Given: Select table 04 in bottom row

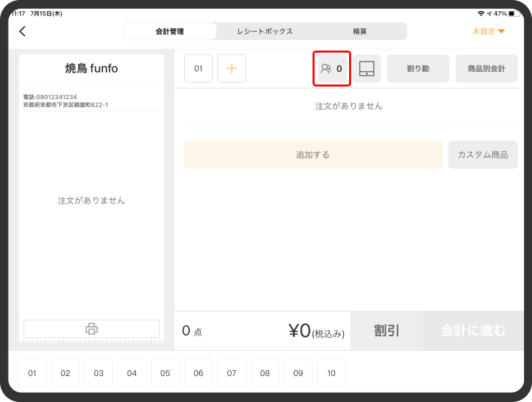Looking at the screenshot, I should tap(132, 373).
